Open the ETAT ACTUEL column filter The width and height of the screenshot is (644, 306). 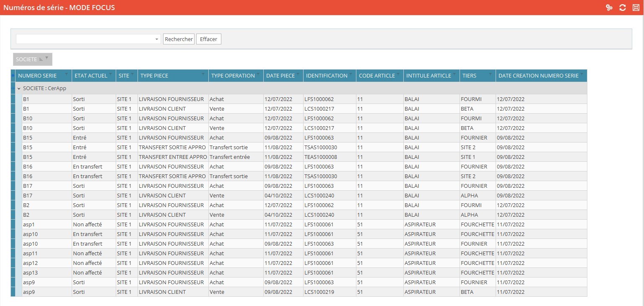(x=111, y=75)
